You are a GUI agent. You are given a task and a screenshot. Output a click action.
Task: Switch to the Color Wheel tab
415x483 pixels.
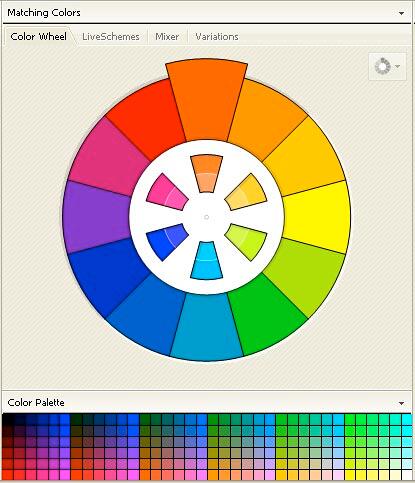tap(38, 36)
